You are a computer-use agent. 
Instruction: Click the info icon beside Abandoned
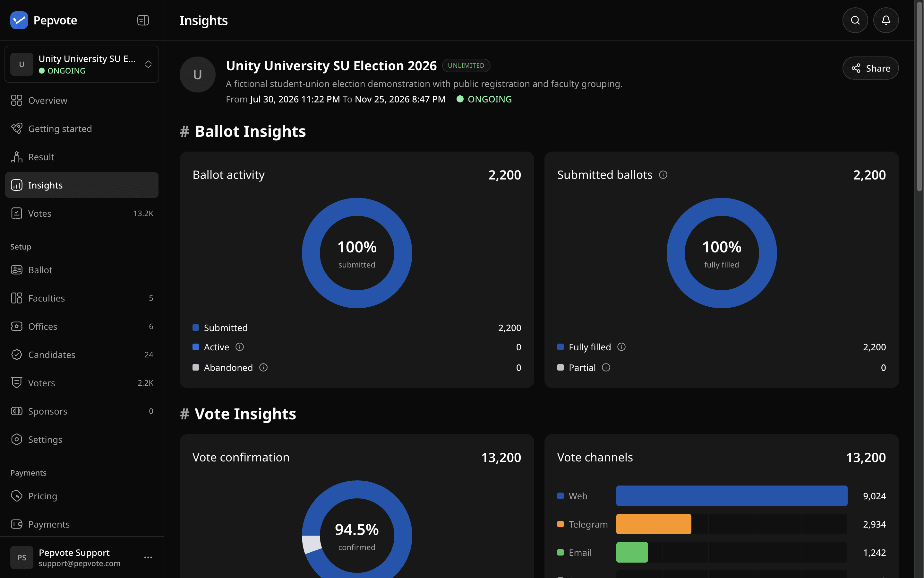point(263,367)
